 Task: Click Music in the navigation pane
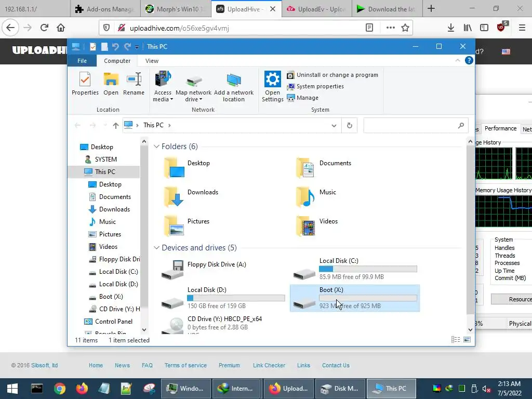pyautogui.click(x=107, y=222)
